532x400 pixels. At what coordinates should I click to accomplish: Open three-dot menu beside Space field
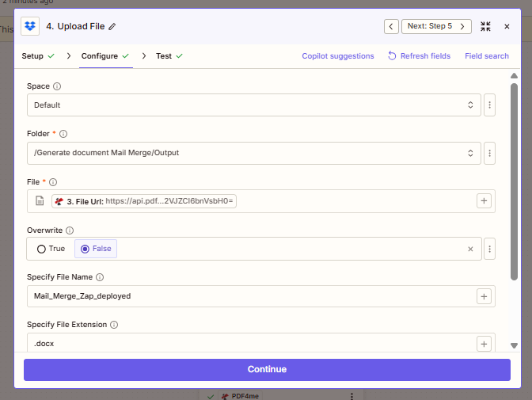pos(489,105)
